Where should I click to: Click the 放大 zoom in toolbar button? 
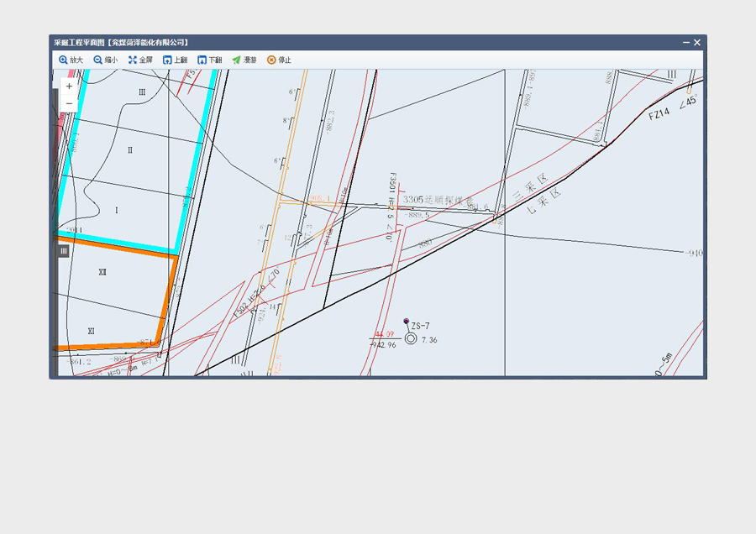71,60
